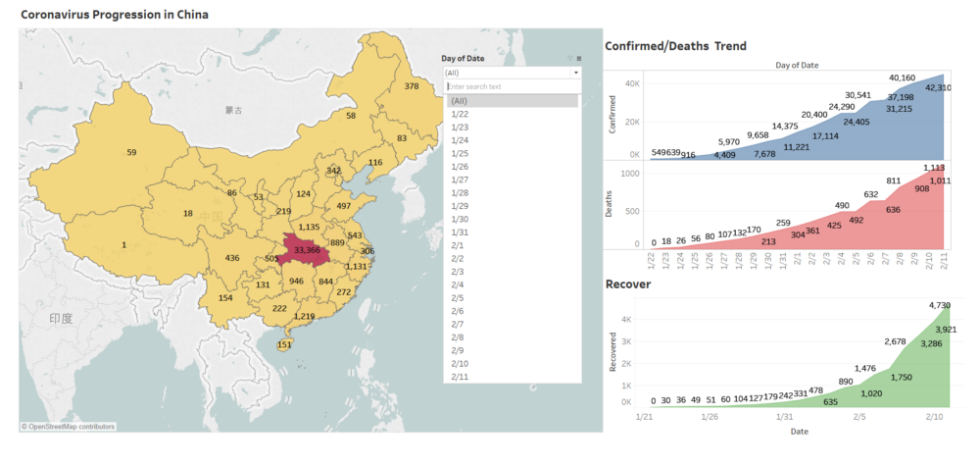The height and width of the screenshot is (465, 980).
Task: Collapse the Day of Date dropdown arrow
Action: (575, 74)
